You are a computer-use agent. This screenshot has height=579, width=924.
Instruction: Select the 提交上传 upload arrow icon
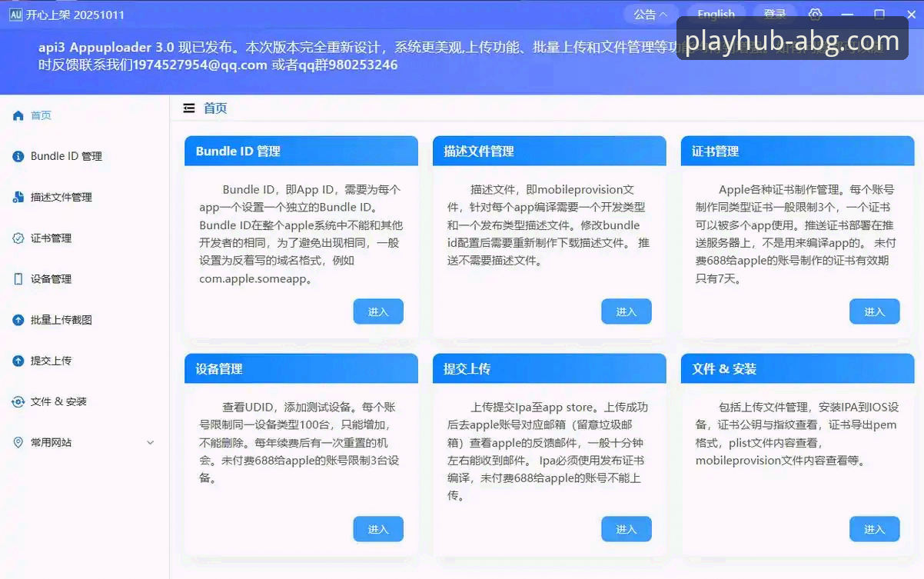pyautogui.click(x=18, y=361)
